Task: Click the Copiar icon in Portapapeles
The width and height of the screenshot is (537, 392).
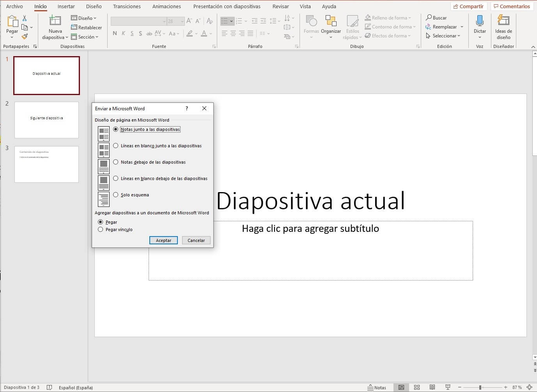Action: pos(25,27)
